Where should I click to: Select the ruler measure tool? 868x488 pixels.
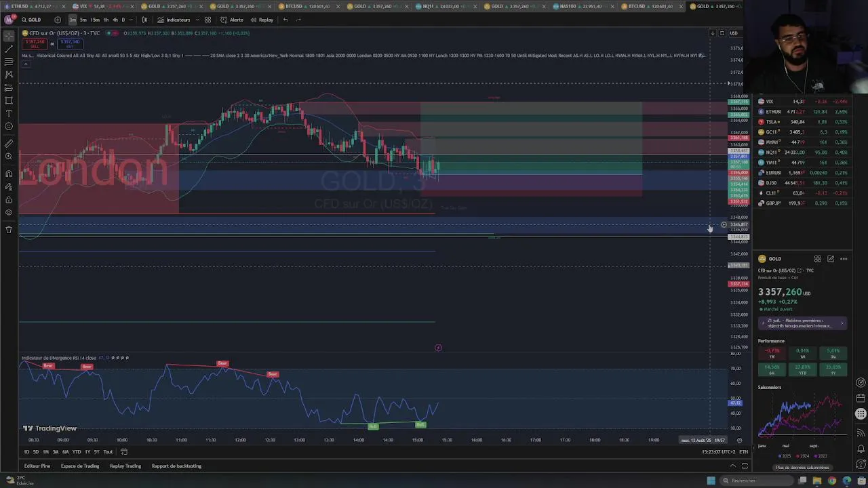(x=9, y=144)
